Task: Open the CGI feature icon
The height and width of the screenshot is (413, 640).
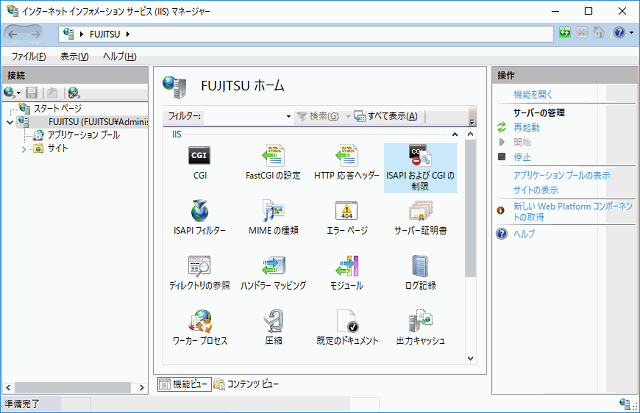Action: coord(200,163)
